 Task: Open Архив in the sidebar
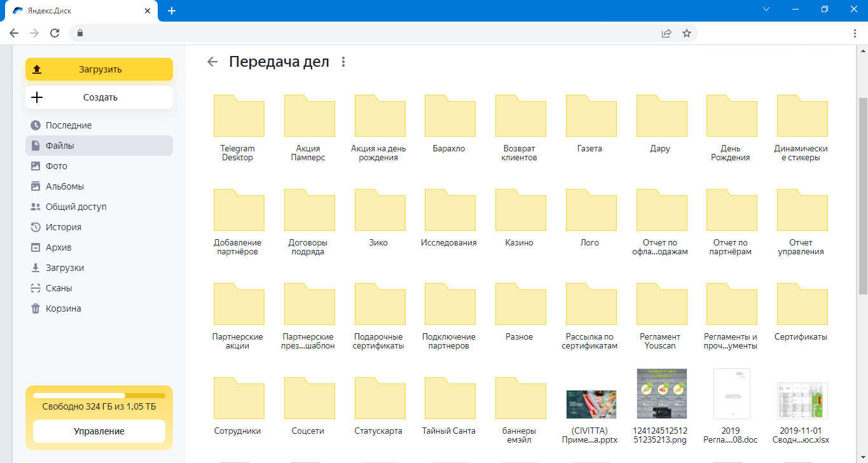pyautogui.click(x=99, y=247)
